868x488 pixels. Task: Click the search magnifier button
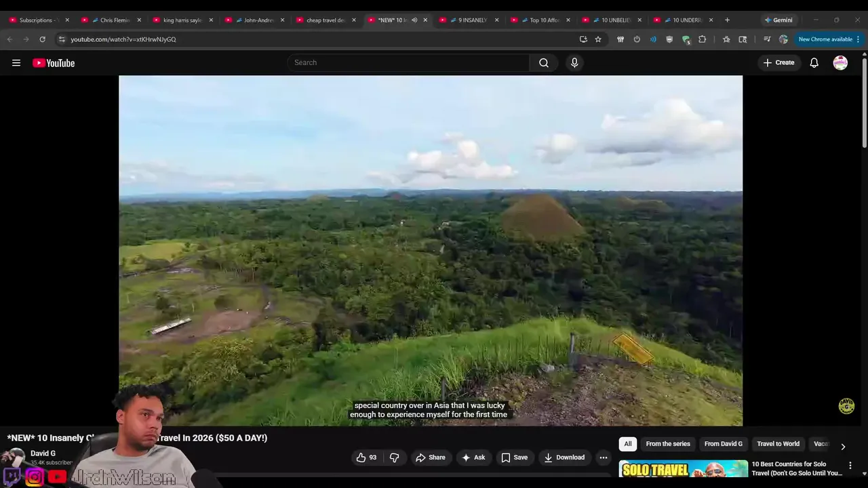coord(544,63)
